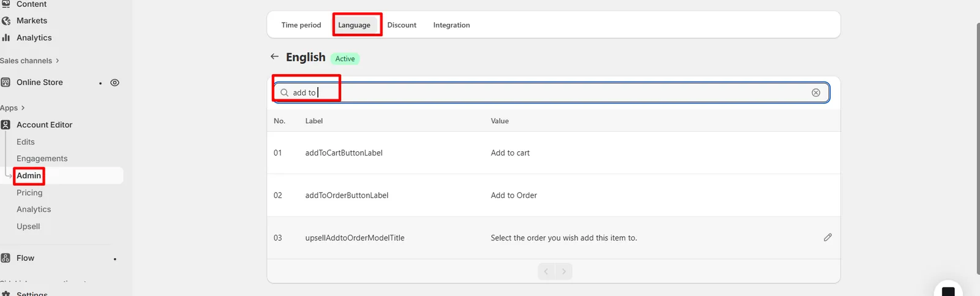Image resolution: width=980 pixels, height=296 pixels.
Task: Click the Flow app icon
Action: coord(6,259)
